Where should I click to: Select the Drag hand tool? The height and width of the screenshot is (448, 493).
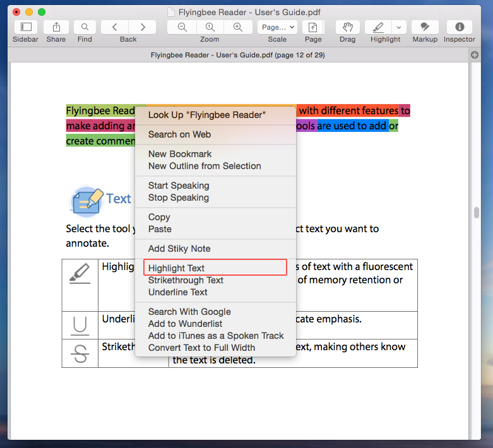coord(347,27)
